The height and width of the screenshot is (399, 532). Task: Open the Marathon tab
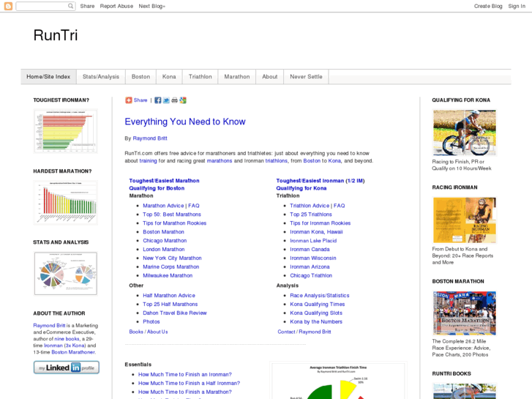[x=237, y=77]
